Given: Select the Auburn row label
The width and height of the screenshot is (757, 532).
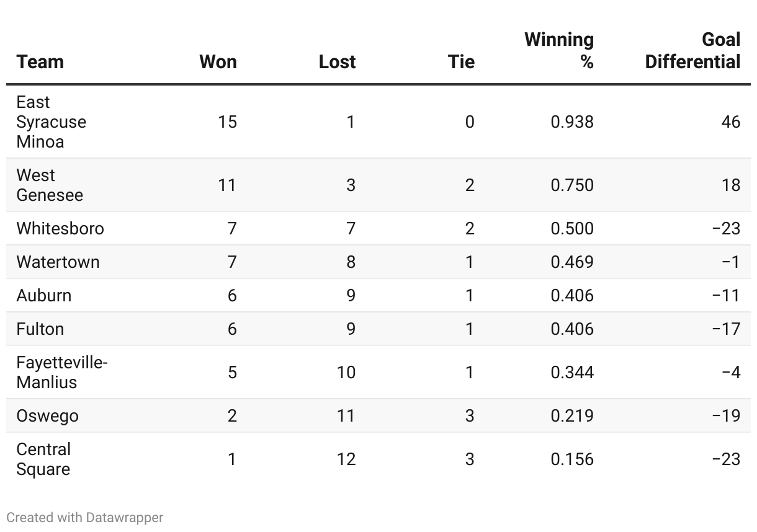Looking at the screenshot, I should (x=44, y=295).
